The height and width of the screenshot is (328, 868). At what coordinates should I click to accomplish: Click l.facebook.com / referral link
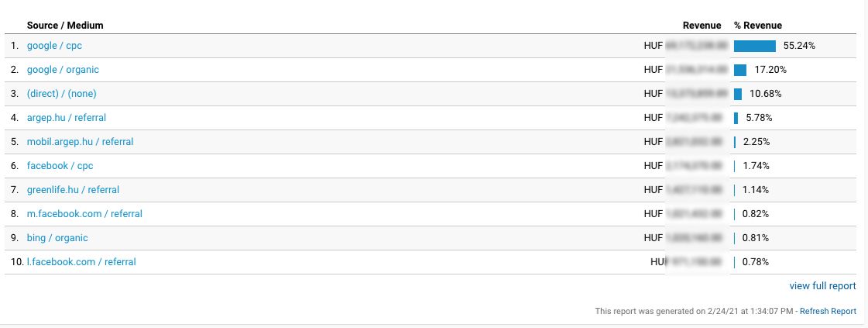point(81,262)
